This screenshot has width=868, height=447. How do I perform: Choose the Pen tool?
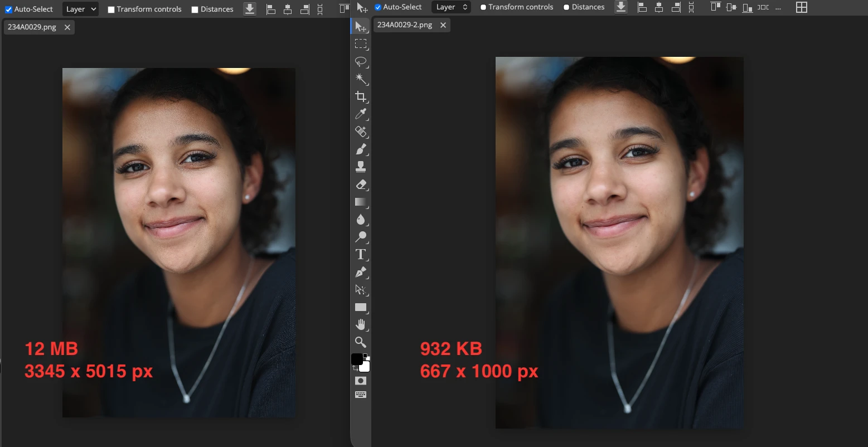[361, 272]
